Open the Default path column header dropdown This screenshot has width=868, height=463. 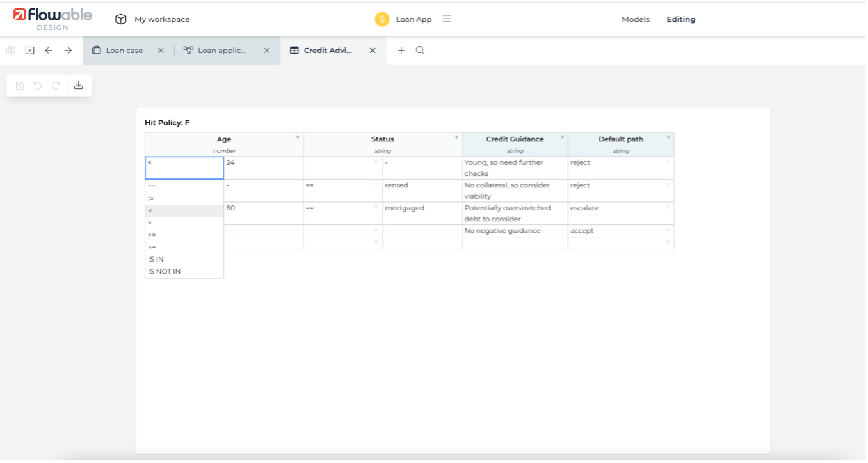click(x=668, y=137)
